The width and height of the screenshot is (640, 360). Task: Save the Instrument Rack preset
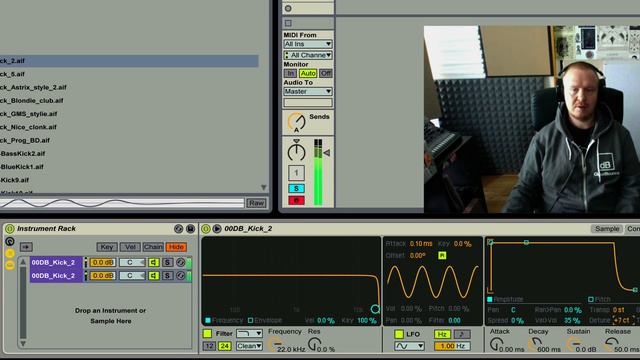(190, 229)
